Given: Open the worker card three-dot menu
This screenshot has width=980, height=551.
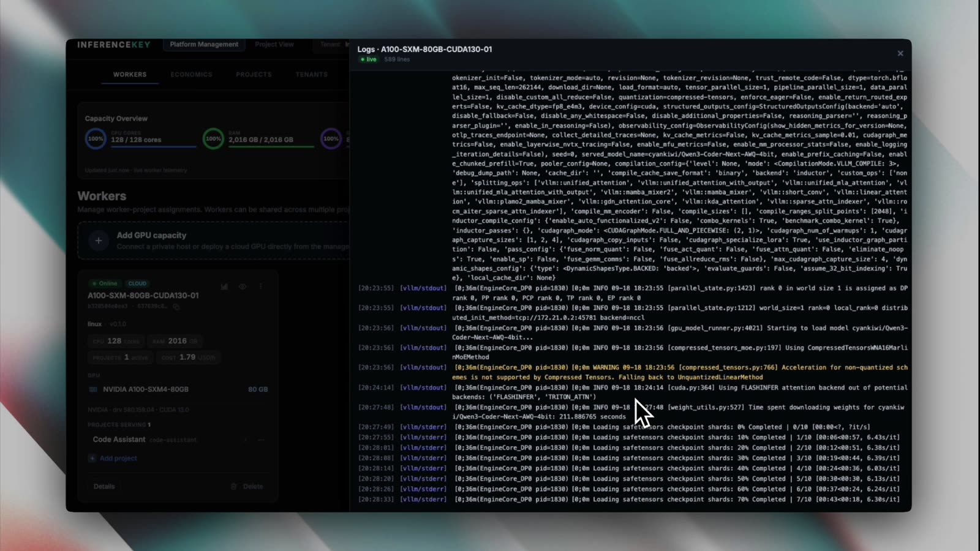Looking at the screenshot, I should (x=260, y=287).
